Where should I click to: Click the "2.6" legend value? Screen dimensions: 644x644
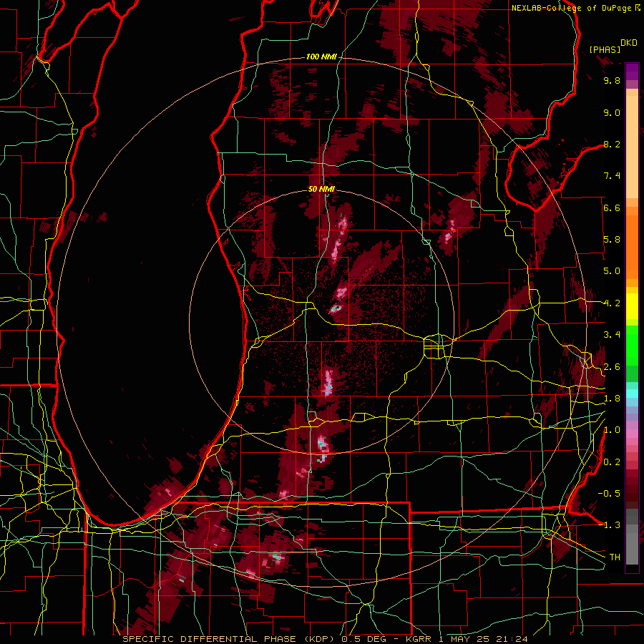click(612, 367)
